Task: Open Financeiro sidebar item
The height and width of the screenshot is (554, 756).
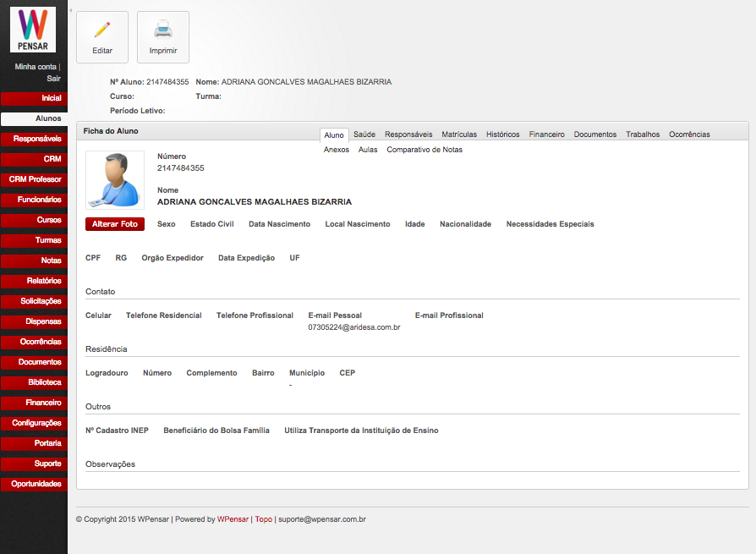Action: [x=34, y=403]
